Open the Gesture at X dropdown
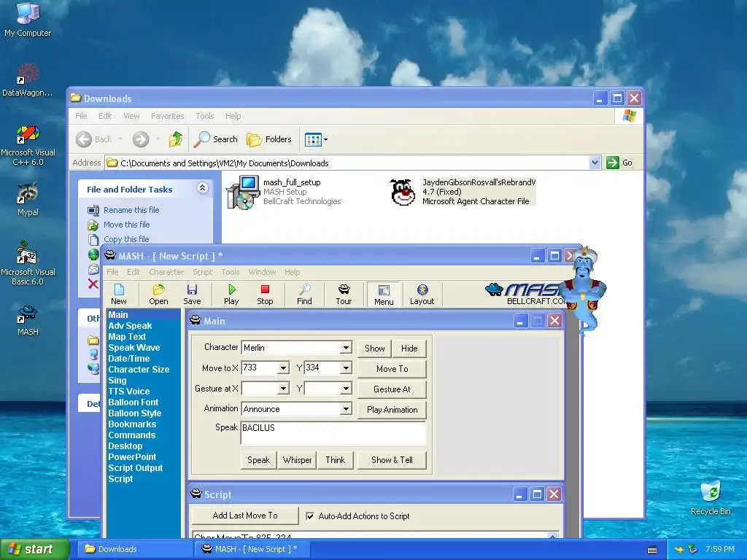 click(x=283, y=389)
